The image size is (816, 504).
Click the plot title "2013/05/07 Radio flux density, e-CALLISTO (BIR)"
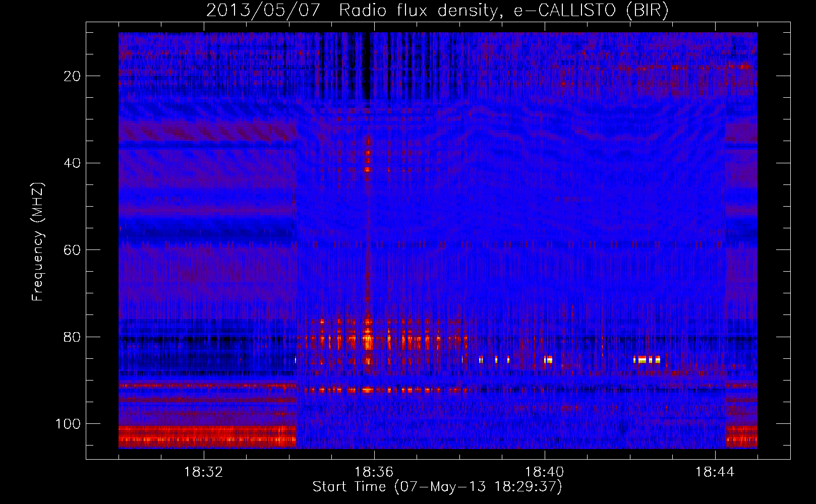tap(437, 11)
